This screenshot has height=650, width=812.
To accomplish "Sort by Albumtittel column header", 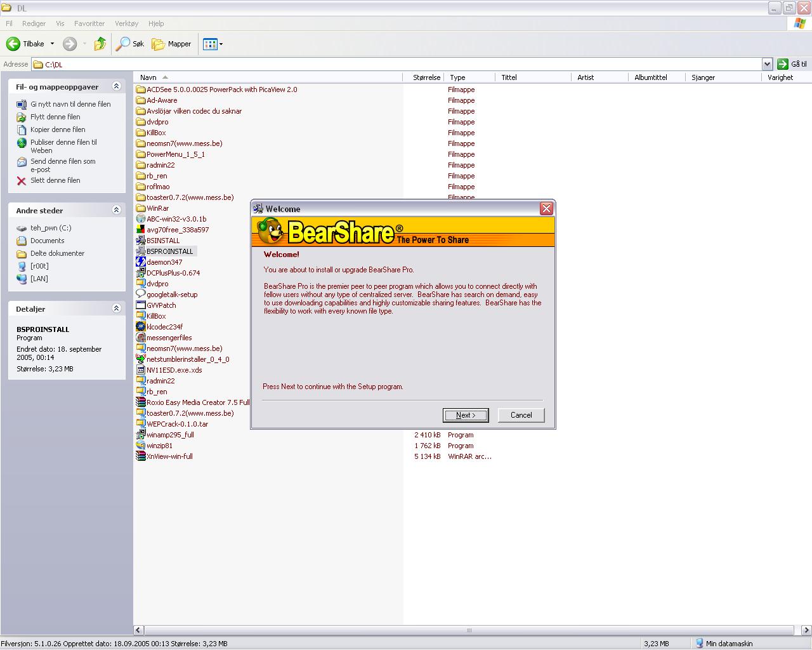I will point(657,77).
